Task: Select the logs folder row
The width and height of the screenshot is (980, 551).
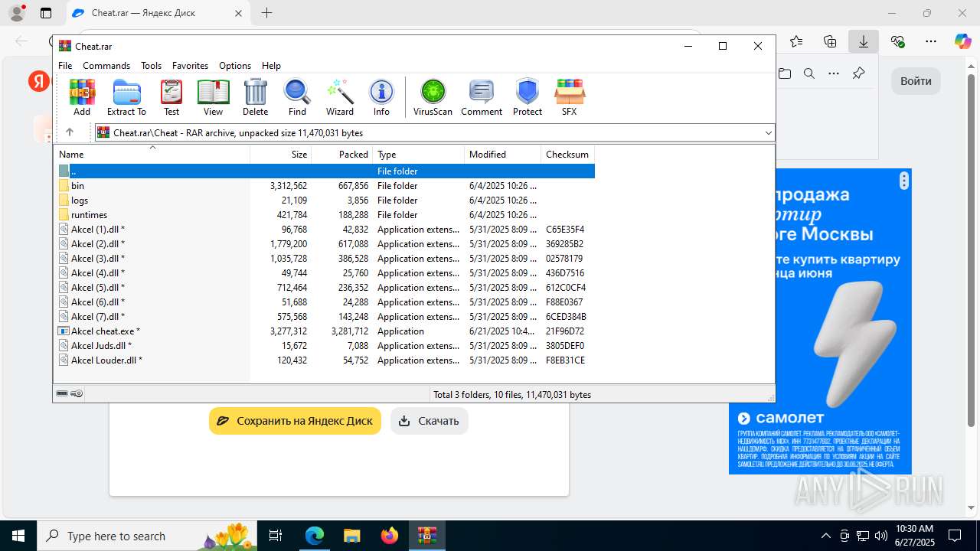Action: tap(325, 201)
